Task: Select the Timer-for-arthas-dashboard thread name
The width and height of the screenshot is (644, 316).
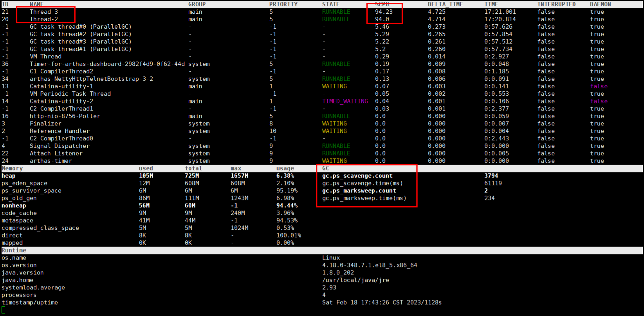Action: point(107,64)
